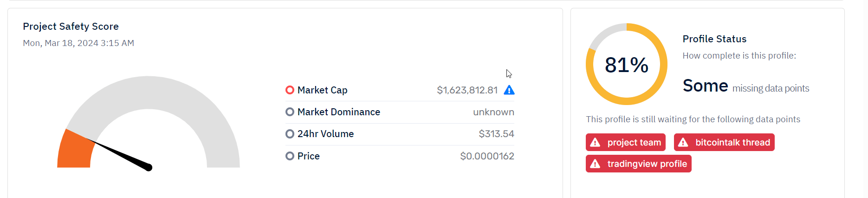Click the 'Some' missing data points text
868x198 pixels.
click(745, 86)
